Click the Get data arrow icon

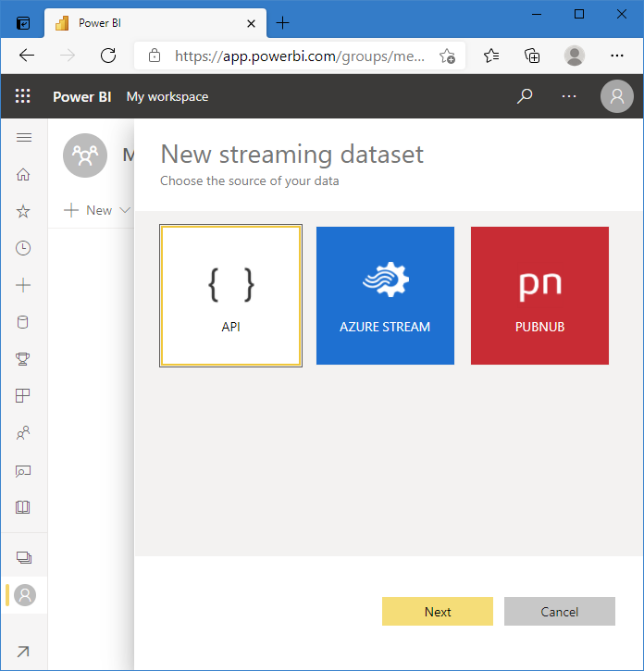pos(23,652)
